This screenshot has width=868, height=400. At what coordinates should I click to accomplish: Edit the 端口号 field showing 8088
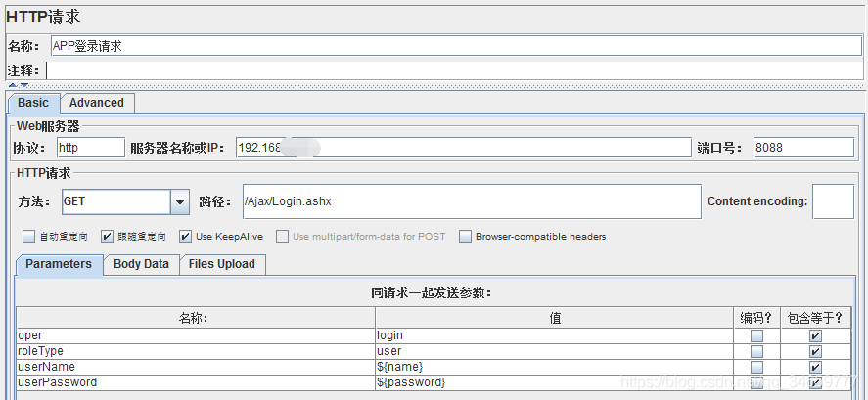(803, 148)
